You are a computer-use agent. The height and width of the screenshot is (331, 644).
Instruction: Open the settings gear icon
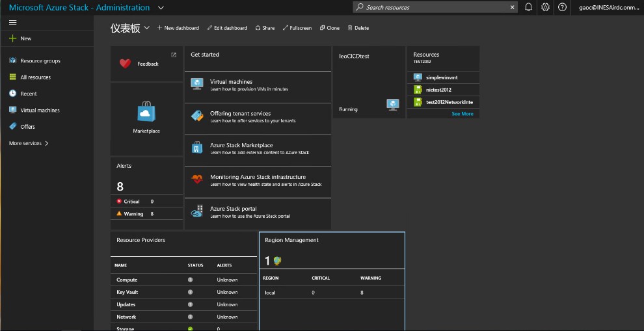pyautogui.click(x=545, y=7)
